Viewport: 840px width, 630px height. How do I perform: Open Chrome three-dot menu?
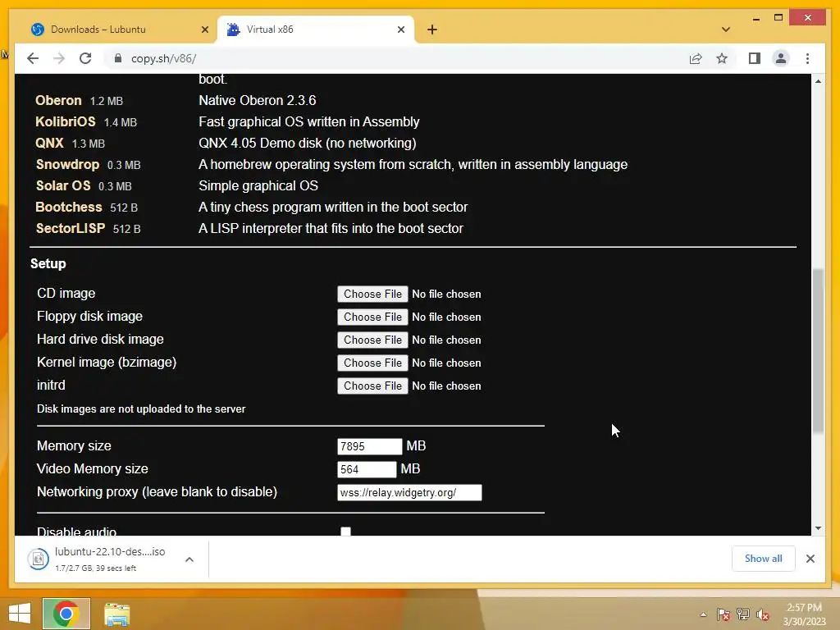pyautogui.click(x=807, y=58)
